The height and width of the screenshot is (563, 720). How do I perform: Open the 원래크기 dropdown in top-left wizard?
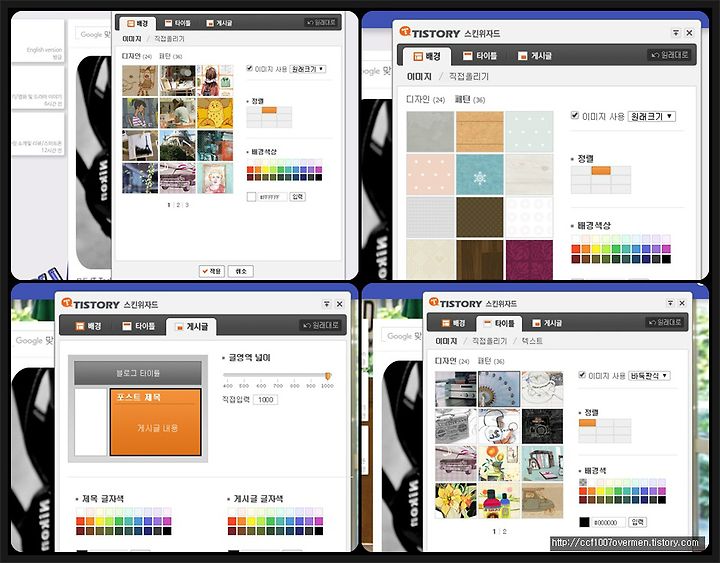[x=308, y=69]
